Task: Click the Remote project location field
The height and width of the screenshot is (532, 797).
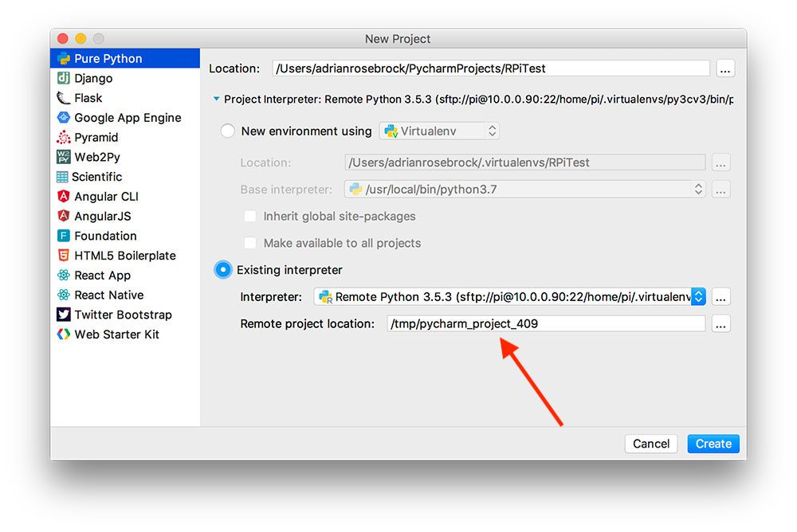Action: (547, 323)
